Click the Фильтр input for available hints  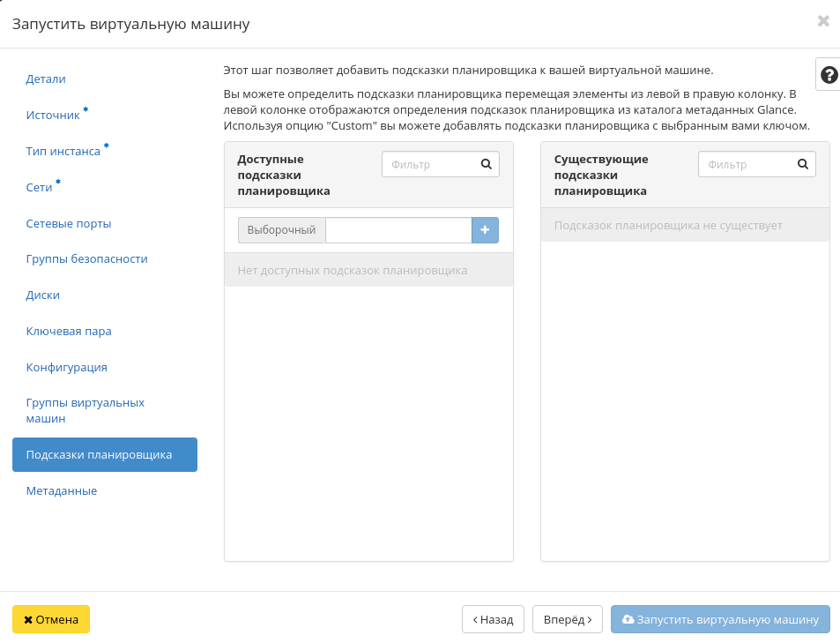coord(432,164)
